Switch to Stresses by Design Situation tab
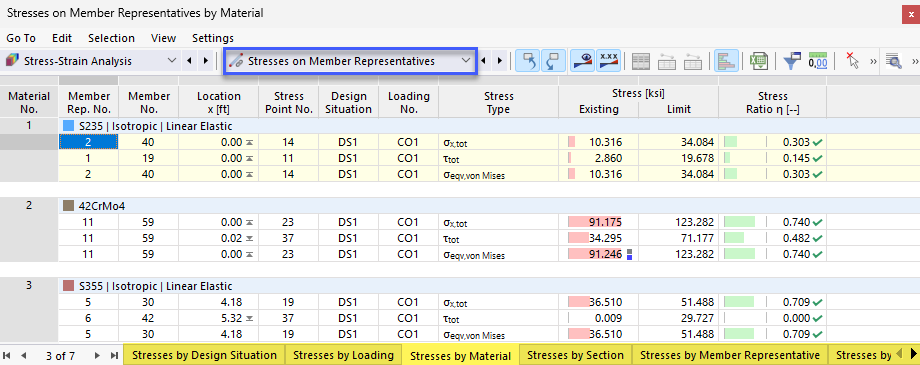This screenshot has width=920, height=365. [204, 355]
